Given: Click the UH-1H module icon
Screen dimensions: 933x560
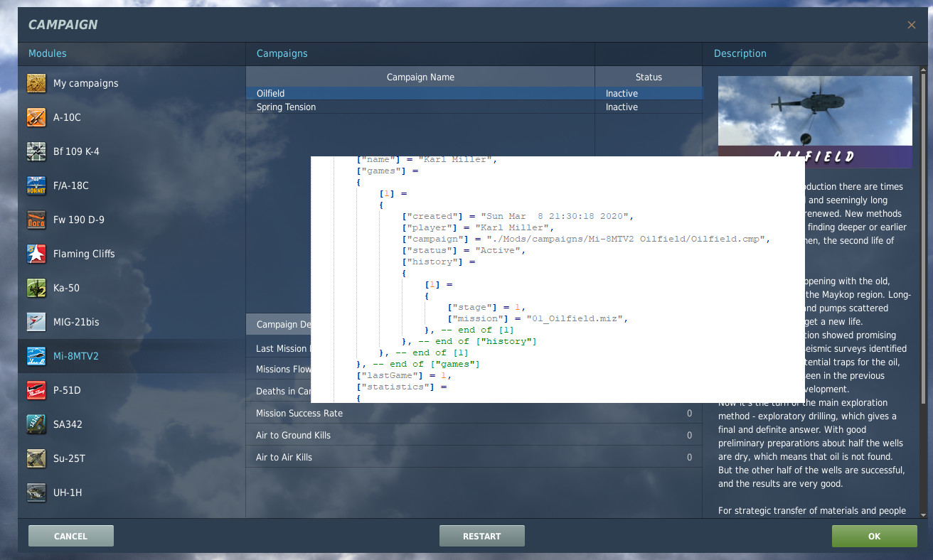Looking at the screenshot, I should point(36,492).
